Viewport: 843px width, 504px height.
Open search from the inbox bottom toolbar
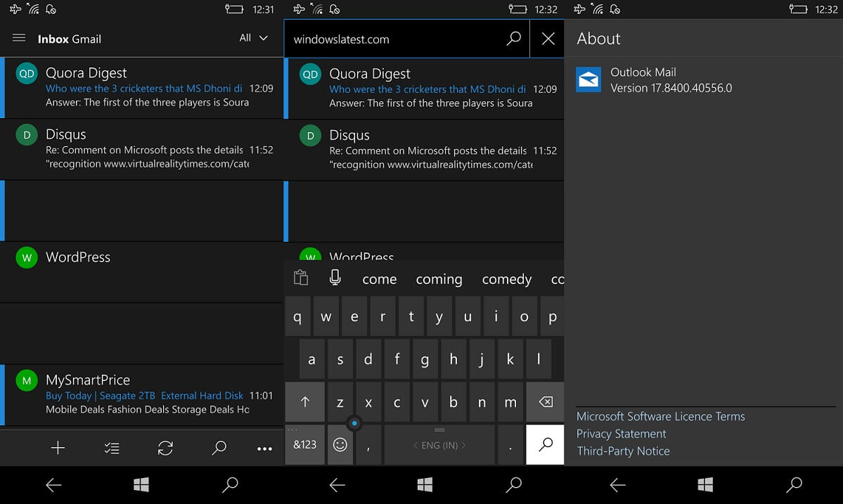click(x=219, y=448)
